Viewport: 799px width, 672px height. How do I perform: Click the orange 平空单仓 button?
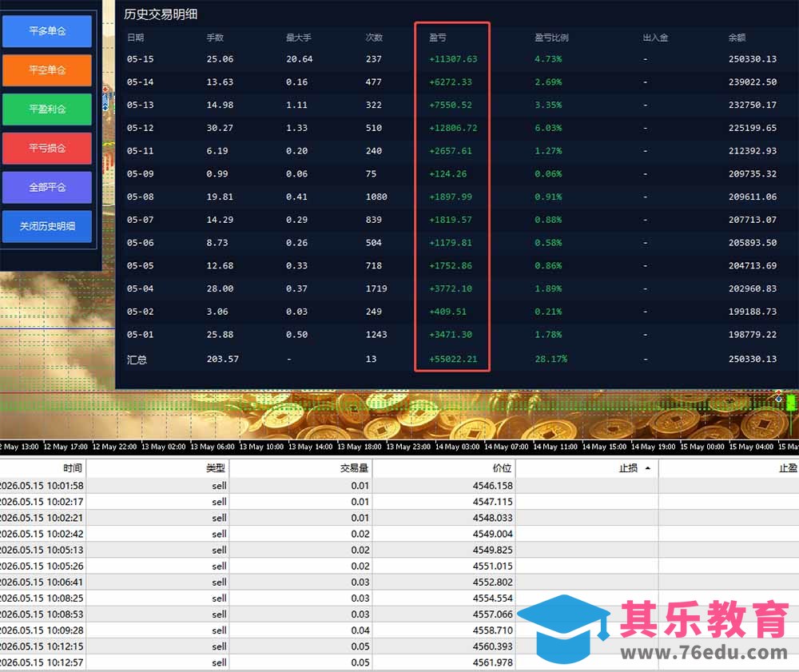tap(47, 70)
